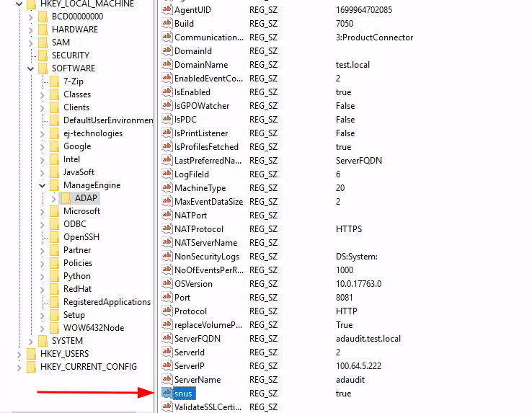
Task: Select the Intel key
Action: pos(71,159)
